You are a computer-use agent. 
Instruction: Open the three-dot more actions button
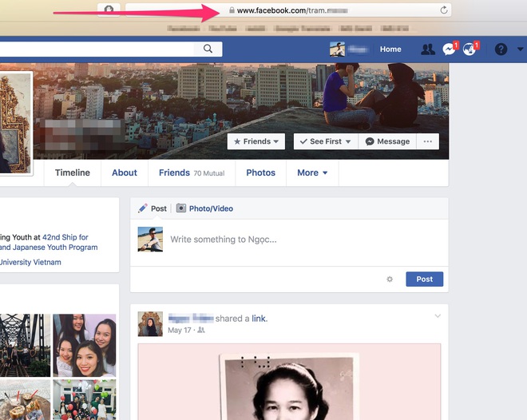427,141
